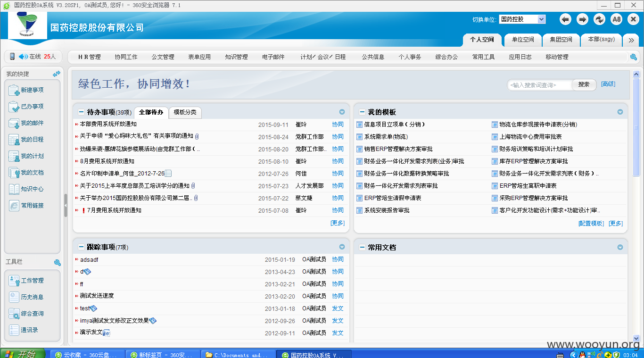Click the 高级 search link

(608, 84)
